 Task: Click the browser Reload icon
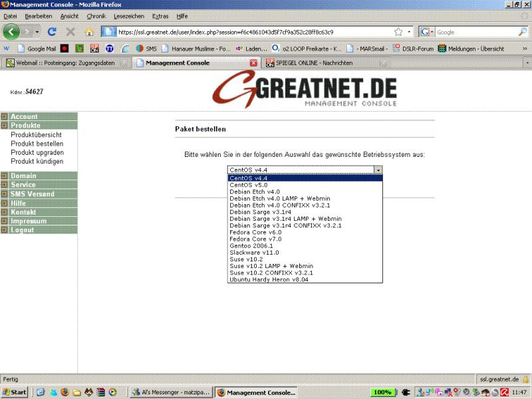pyautogui.click(x=52, y=31)
